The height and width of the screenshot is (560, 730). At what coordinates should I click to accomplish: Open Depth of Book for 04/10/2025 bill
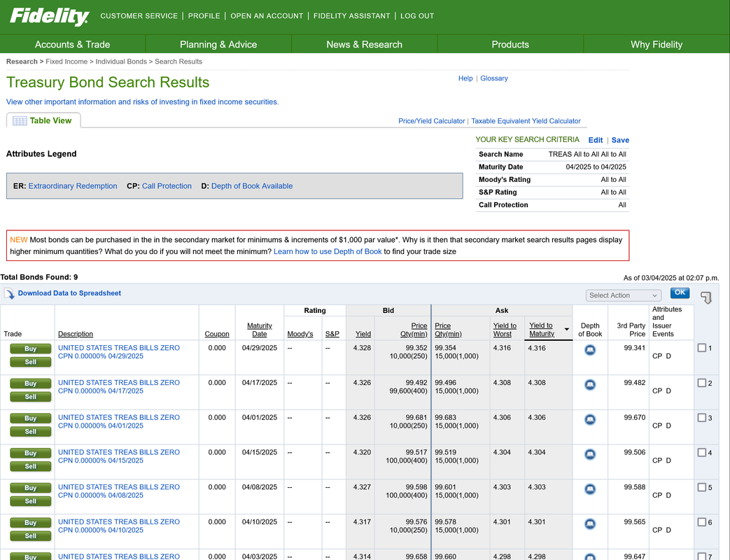point(590,524)
